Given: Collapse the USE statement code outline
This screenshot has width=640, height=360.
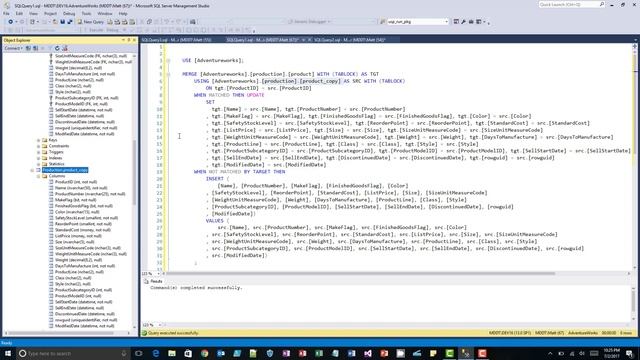Looking at the screenshot, I should (x=168, y=60).
